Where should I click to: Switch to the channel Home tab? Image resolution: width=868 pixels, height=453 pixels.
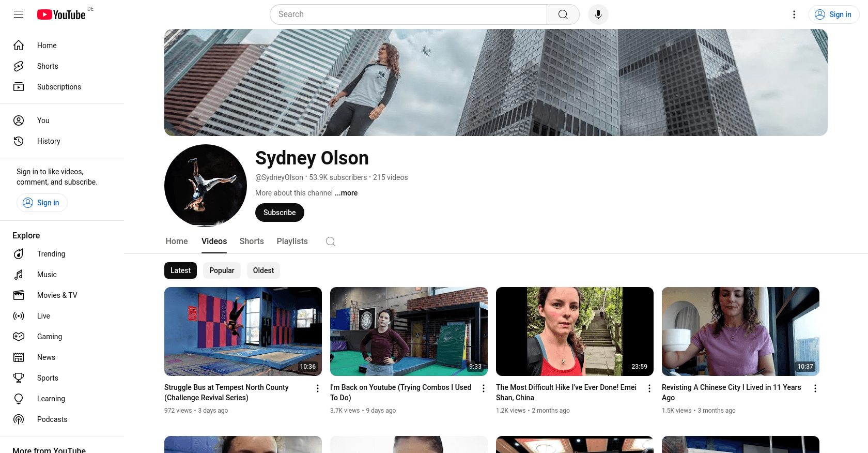coord(177,241)
